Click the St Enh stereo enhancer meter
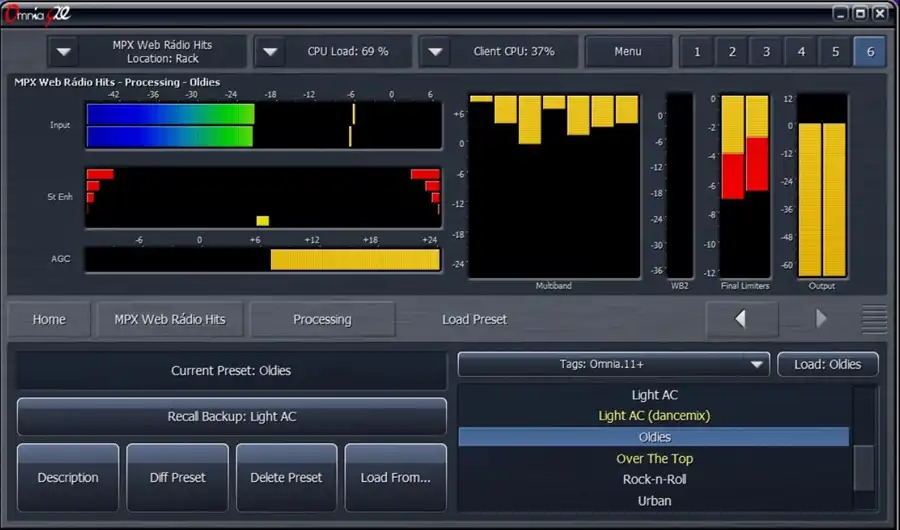Viewport: 900px width, 530px height. (x=264, y=198)
